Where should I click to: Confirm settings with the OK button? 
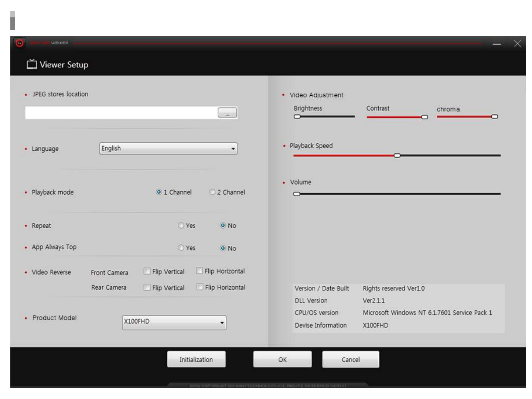point(283,359)
